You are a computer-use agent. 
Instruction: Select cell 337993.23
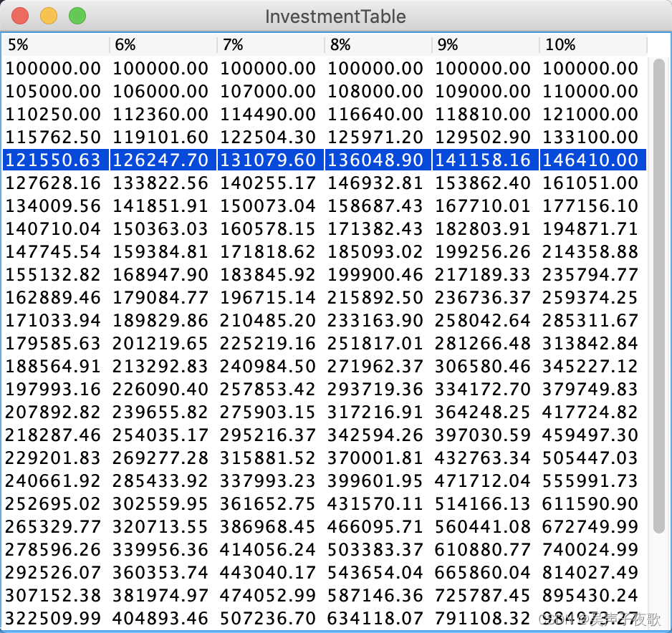pyautogui.click(x=271, y=481)
